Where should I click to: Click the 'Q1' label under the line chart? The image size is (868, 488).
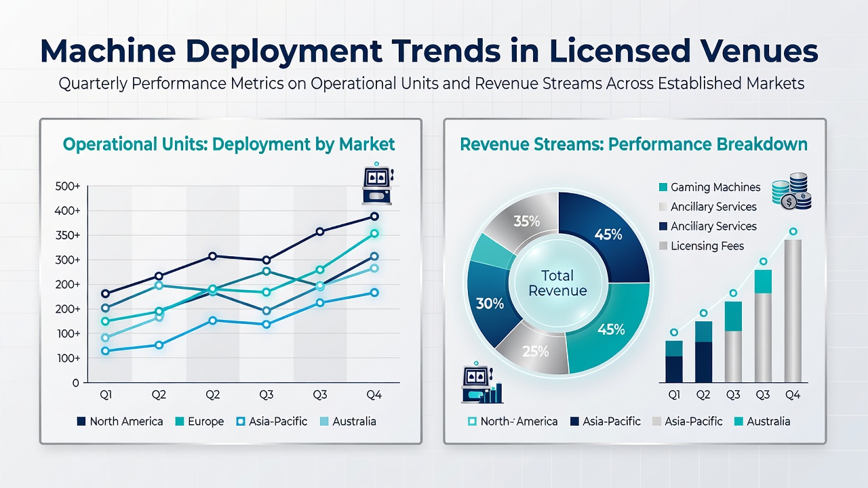(x=106, y=394)
